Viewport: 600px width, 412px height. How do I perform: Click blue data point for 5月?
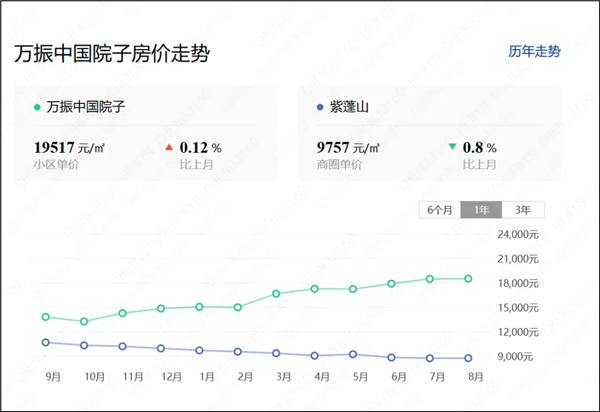pyautogui.click(x=353, y=355)
